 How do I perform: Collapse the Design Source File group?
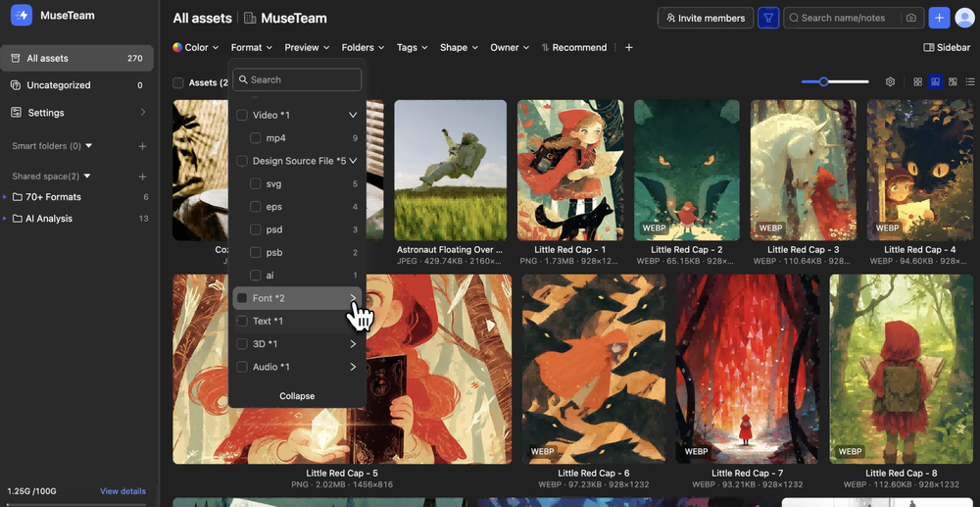click(353, 161)
